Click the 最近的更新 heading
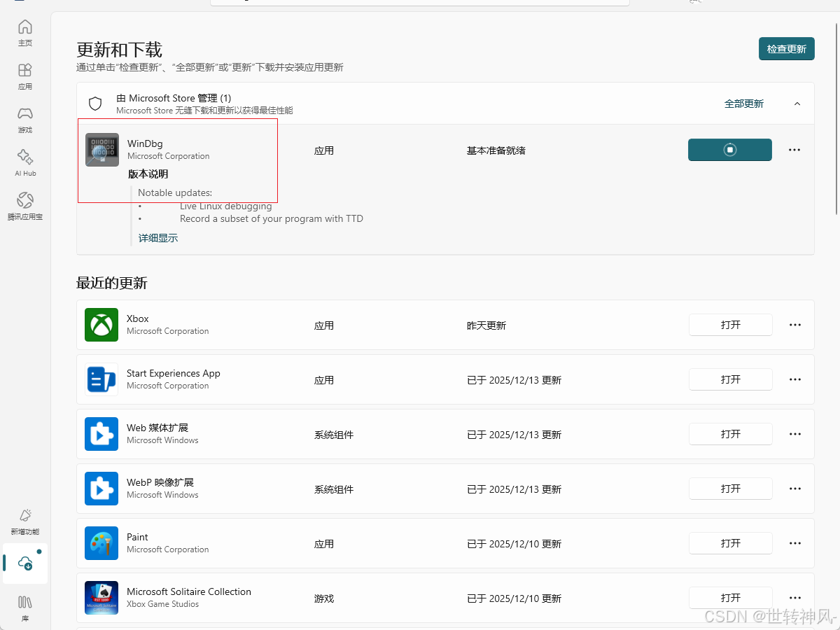Image resolution: width=840 pixels, height=630 pixels. point(112,283)
